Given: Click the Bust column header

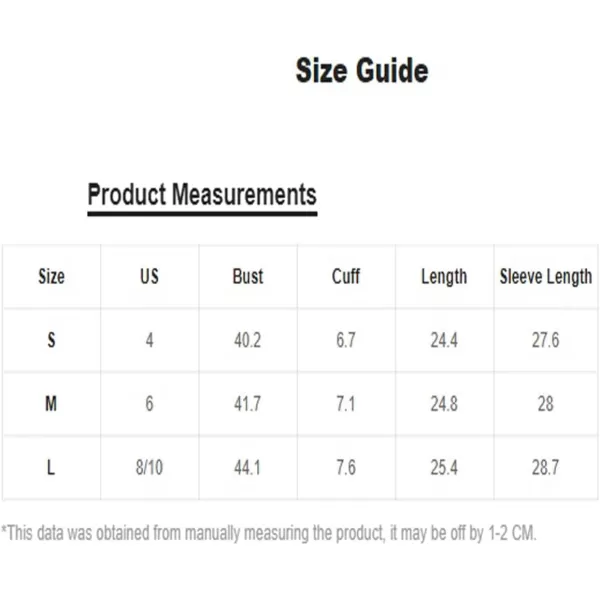Looking at the screenshot, I should coord(247,277).
